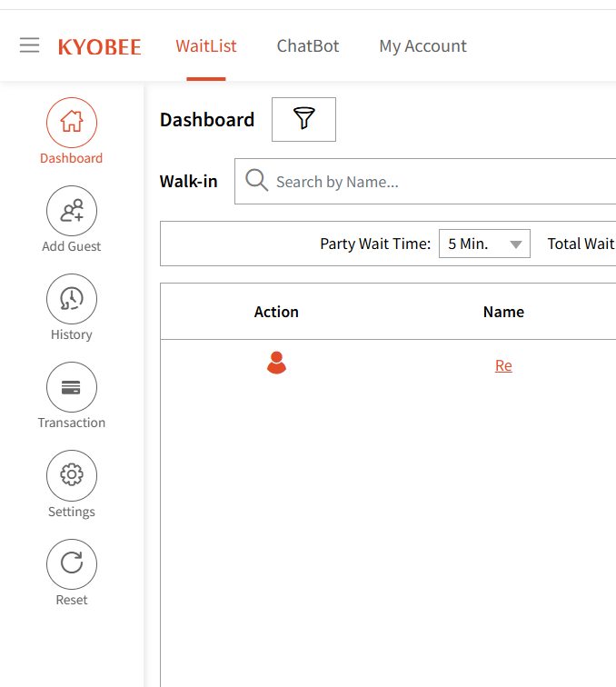Open the Transaction card icon
This screenshot has height=687, width=616.
[72, 387]
